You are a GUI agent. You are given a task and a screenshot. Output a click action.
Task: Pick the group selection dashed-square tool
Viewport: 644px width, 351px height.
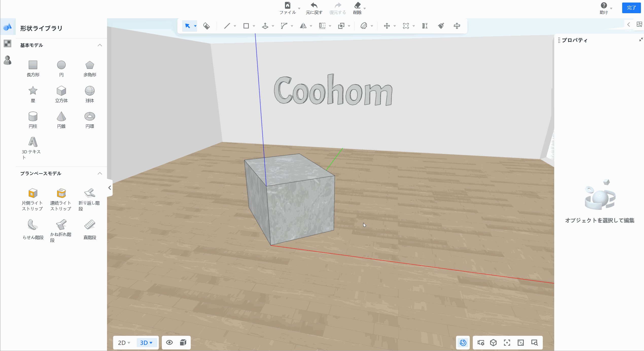point(406,26)
